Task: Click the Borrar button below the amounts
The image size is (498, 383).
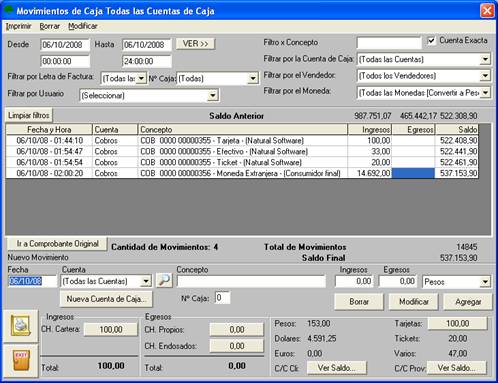Action: (359, 302)
